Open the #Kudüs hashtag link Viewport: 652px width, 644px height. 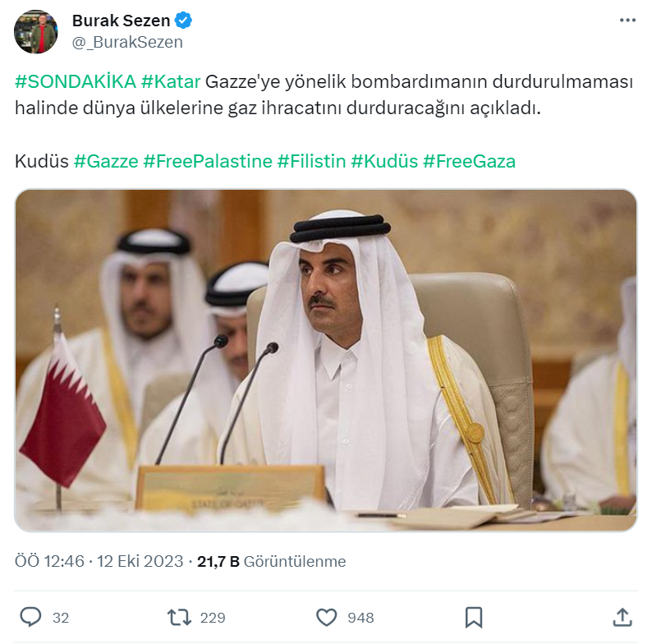tap(384, 162)
